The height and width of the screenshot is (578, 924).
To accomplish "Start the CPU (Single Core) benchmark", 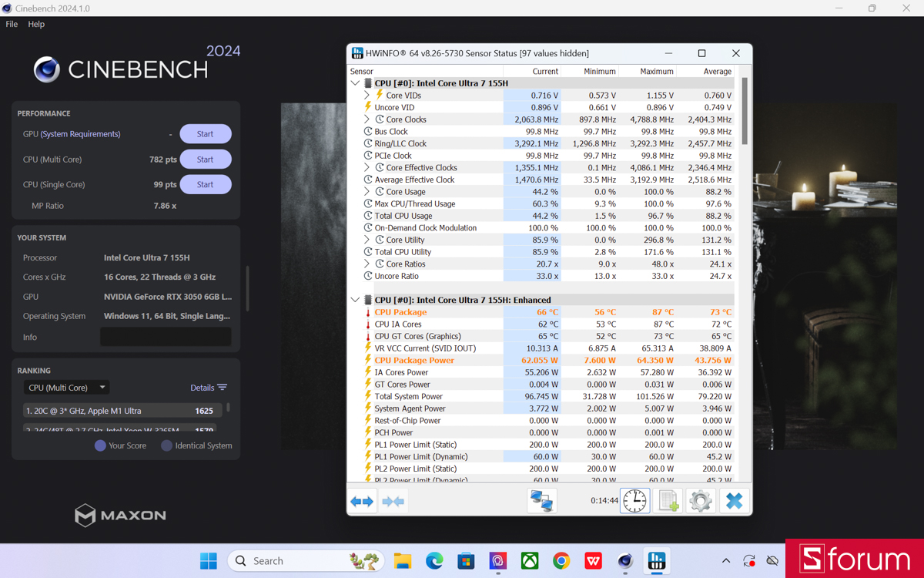I will point(205,184).
